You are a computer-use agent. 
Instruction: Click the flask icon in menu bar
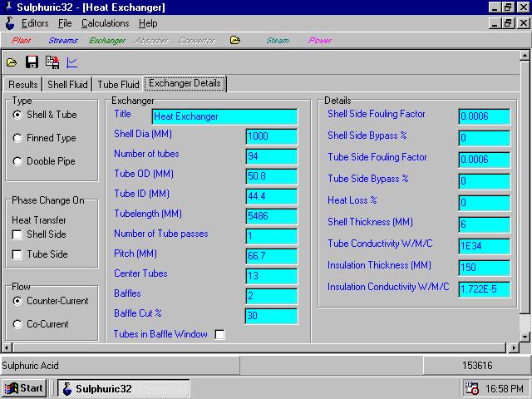click(x=10, y=23)
